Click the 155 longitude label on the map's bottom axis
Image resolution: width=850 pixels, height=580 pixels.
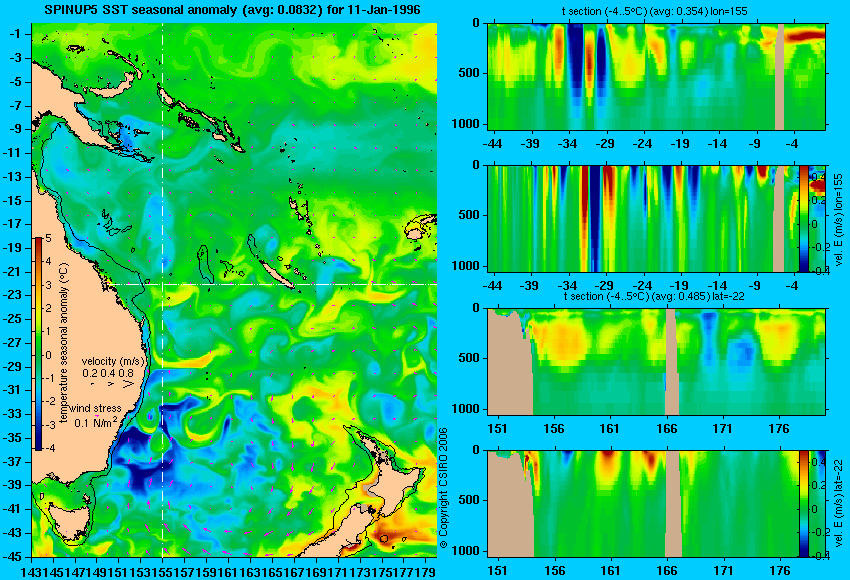162,571
